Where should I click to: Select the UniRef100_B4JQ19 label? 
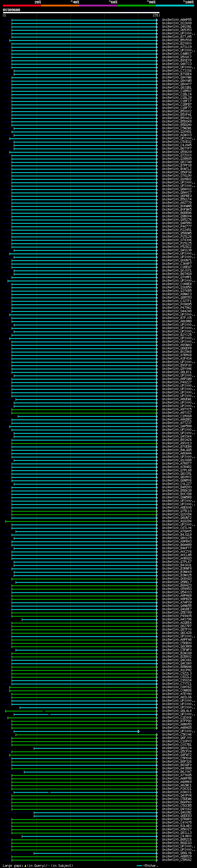pos(177,535)
